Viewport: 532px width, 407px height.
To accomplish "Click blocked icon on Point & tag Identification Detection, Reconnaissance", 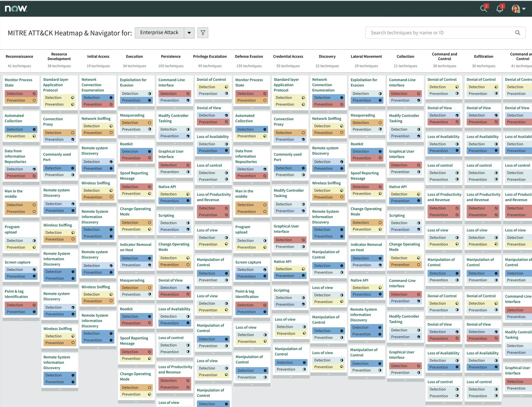I will point(34,305).
